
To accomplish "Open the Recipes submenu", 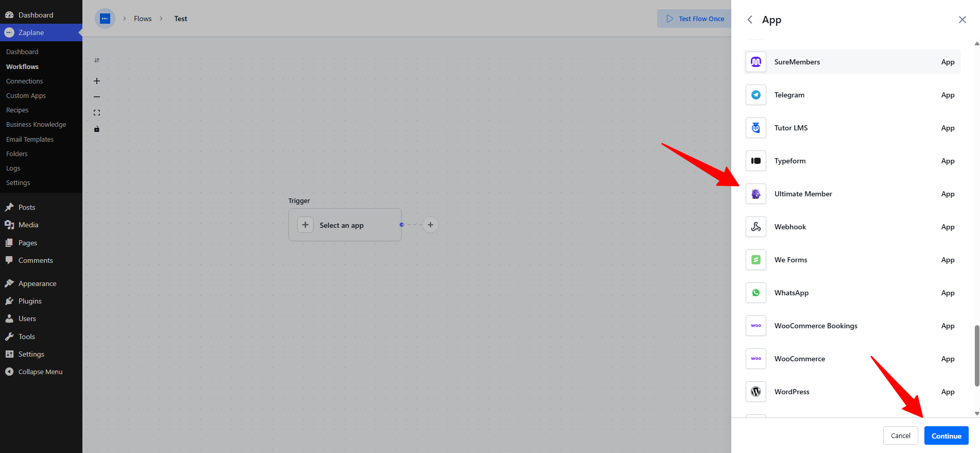I will click(18, 110).
